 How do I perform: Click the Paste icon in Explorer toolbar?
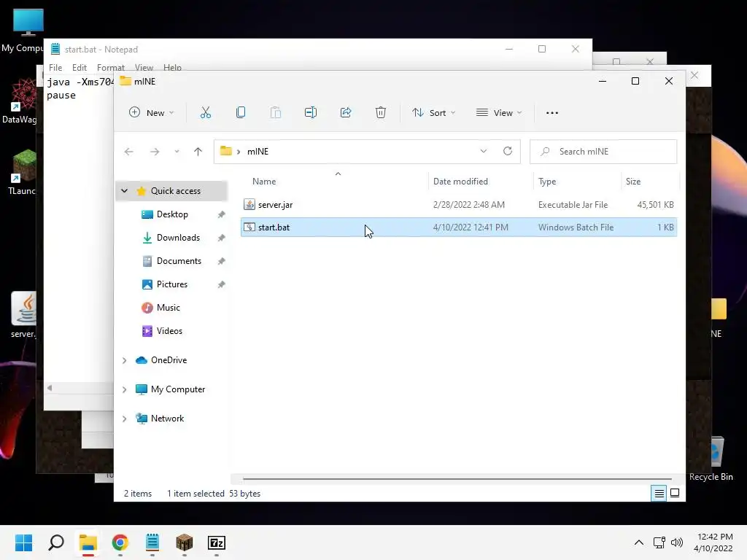pos(275,113)
